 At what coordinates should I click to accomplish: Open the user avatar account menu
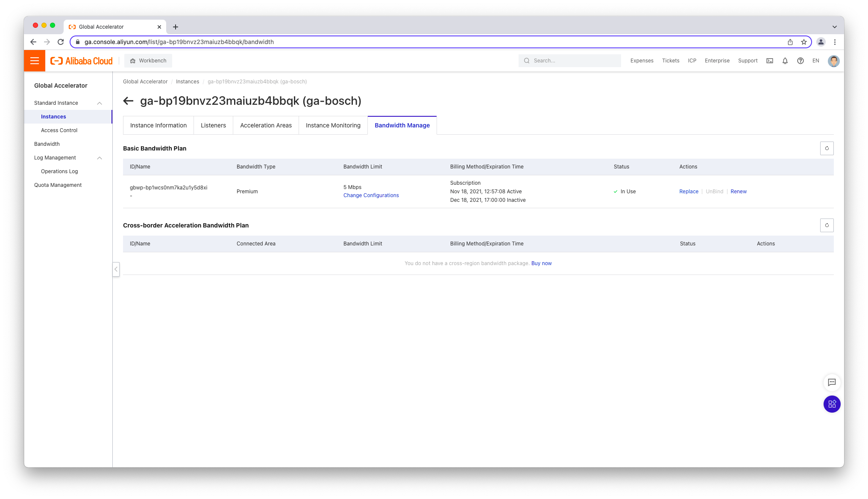point(833,61)
